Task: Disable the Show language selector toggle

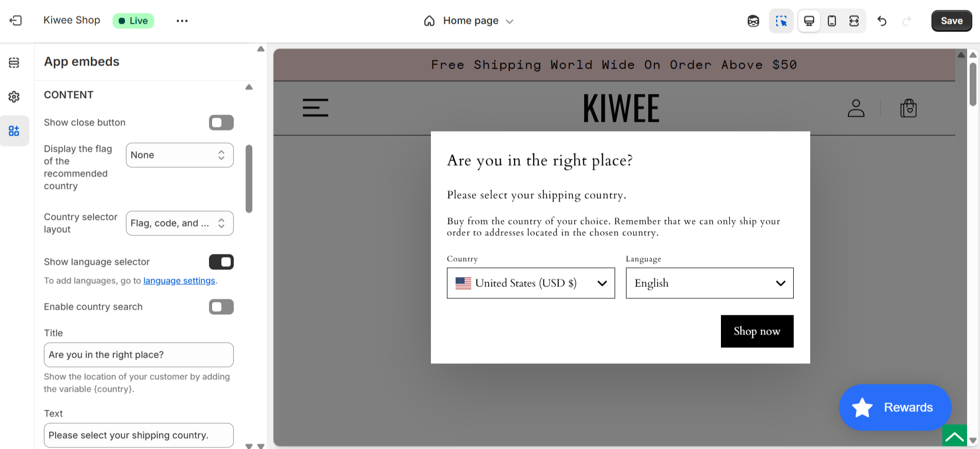Action: (x=221, y=262)
